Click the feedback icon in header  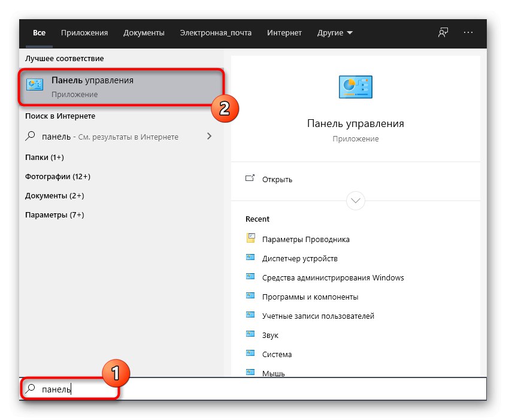pyautogui.click(x=443, y=33)
